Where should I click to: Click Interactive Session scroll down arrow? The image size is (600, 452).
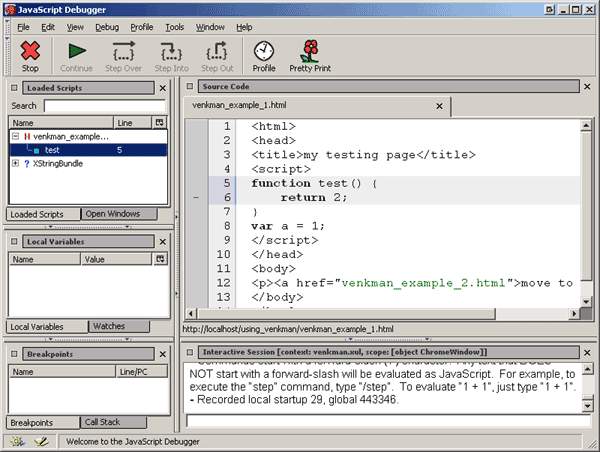pos(587,405)
